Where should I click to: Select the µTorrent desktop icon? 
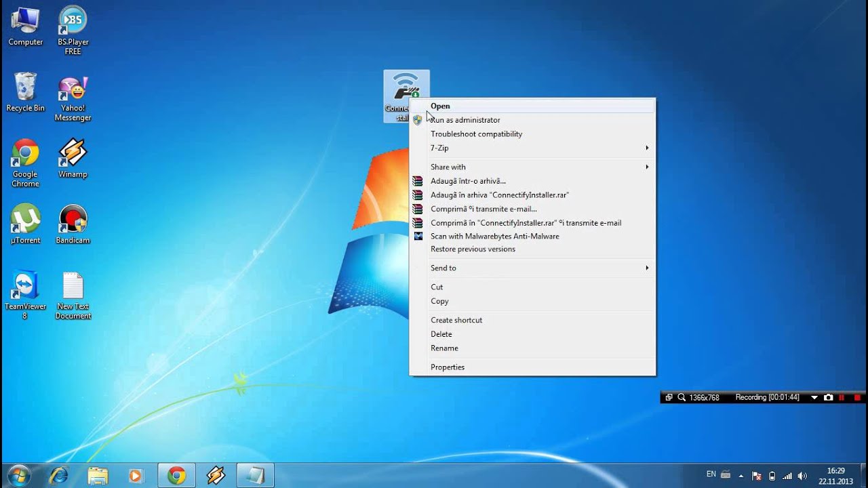(x=25, y=224)
